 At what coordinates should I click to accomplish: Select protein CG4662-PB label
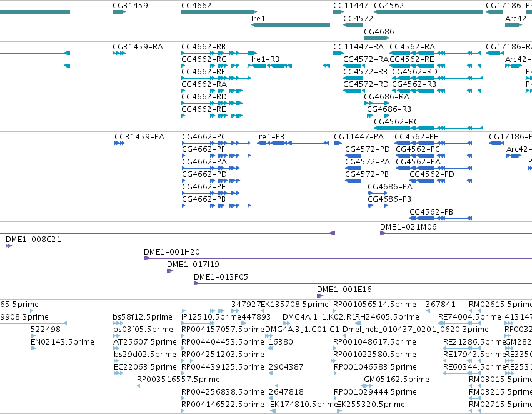(x=204, y=199)
